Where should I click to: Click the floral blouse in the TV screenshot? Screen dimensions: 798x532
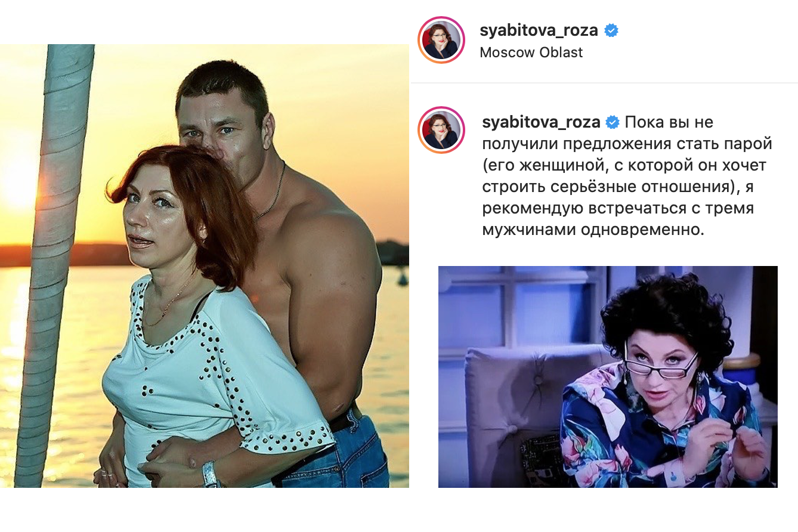(x=659, y=435)
